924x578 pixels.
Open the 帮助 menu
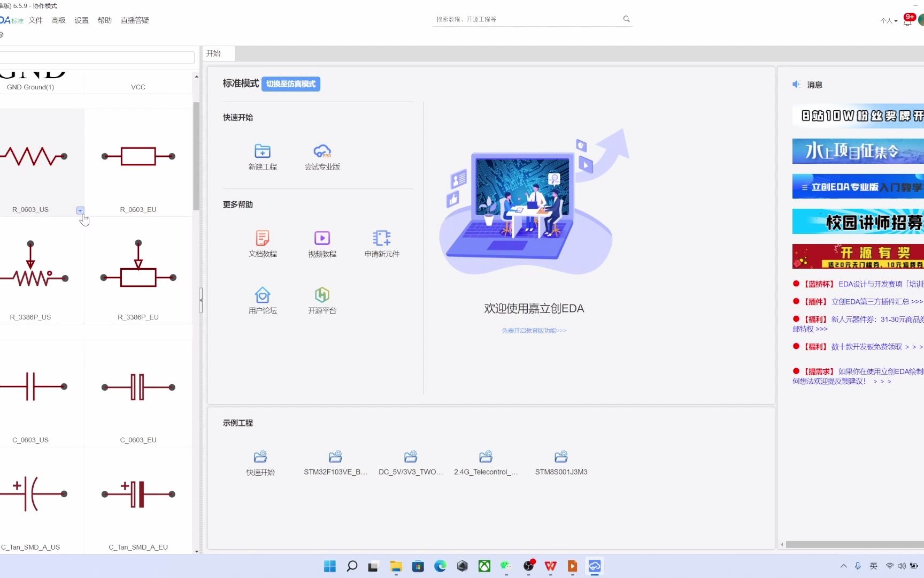point(104,20)
